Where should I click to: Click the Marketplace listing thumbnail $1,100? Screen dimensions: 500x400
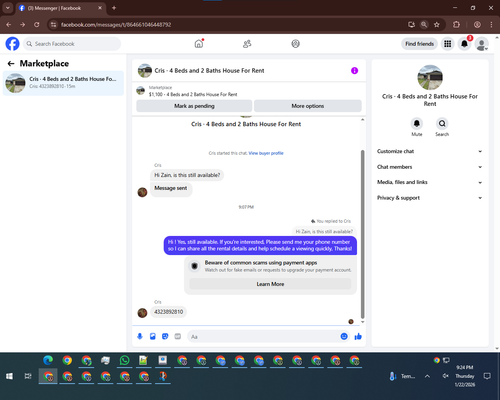click(141, 91)
